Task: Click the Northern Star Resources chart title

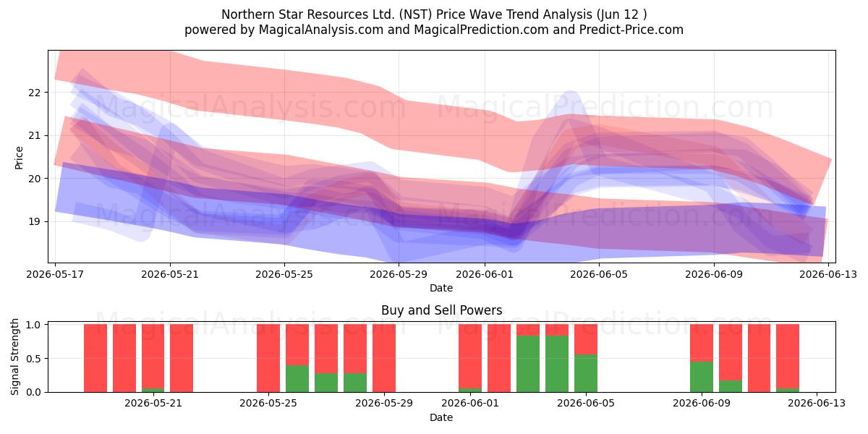Action: point(434,14)
